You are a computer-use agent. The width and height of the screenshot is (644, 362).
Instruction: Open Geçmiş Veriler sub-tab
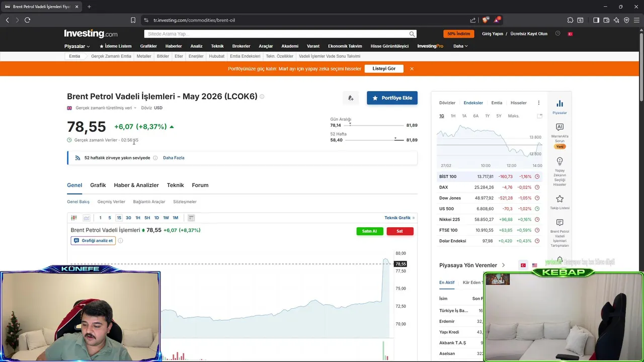(x=111, y=202)
